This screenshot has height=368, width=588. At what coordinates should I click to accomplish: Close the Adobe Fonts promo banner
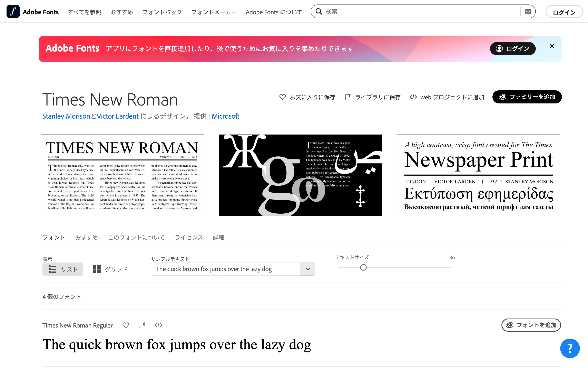[552, 46]
